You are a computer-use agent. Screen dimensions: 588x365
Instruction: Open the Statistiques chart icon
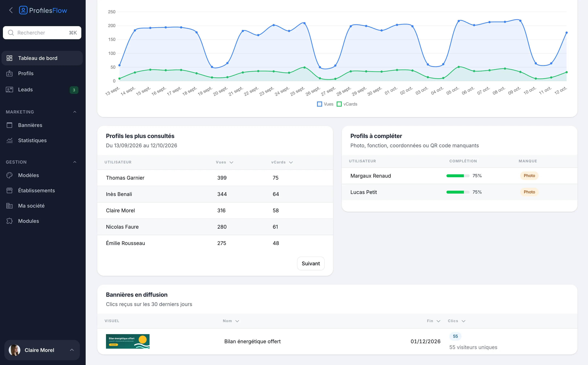click(x=9, y=140)
